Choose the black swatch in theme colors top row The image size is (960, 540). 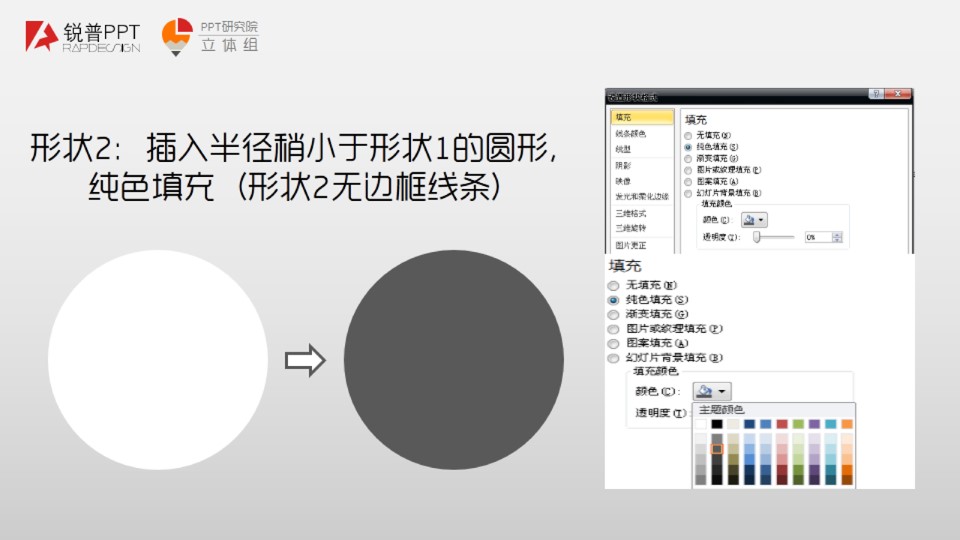click(717, 424)
